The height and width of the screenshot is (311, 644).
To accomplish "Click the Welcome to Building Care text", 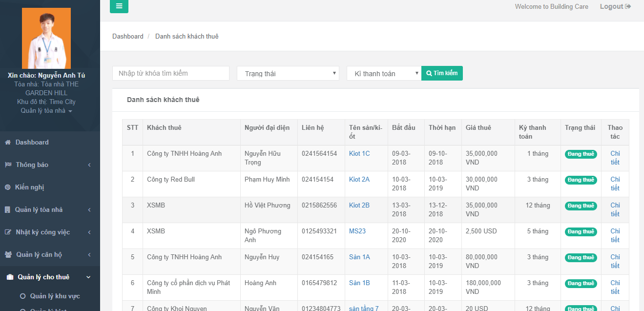I will pyautogui.click(x=552, y=7).
